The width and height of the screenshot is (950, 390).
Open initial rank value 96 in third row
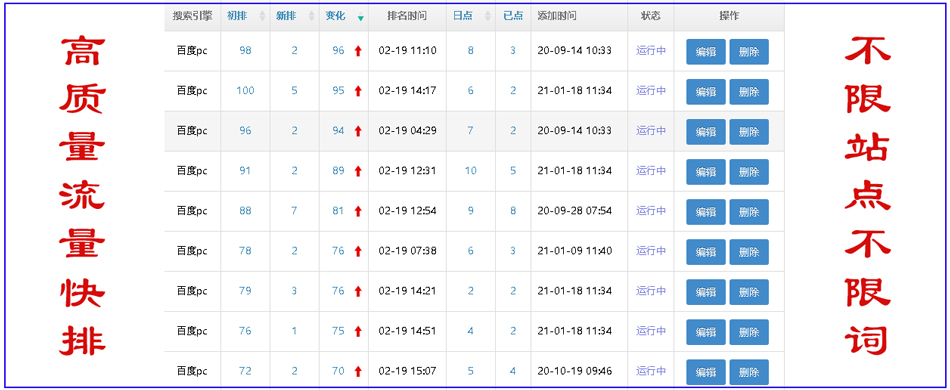click(x=245, y=131)
